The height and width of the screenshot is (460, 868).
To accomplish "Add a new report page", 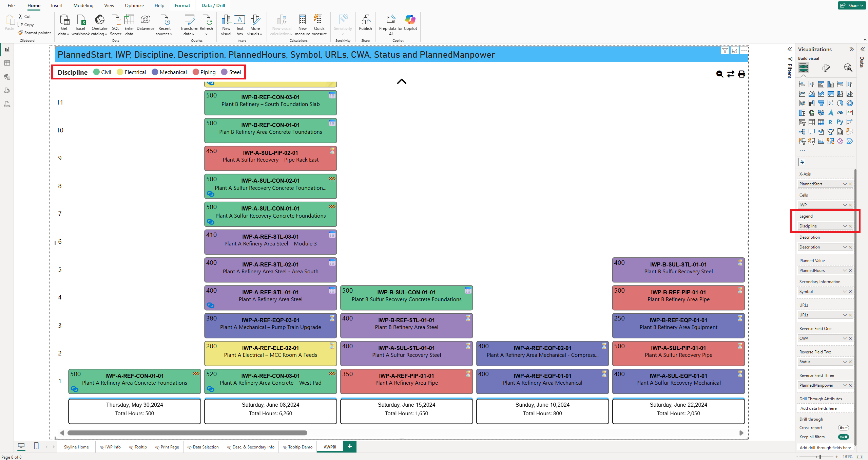I will point(350,446).
